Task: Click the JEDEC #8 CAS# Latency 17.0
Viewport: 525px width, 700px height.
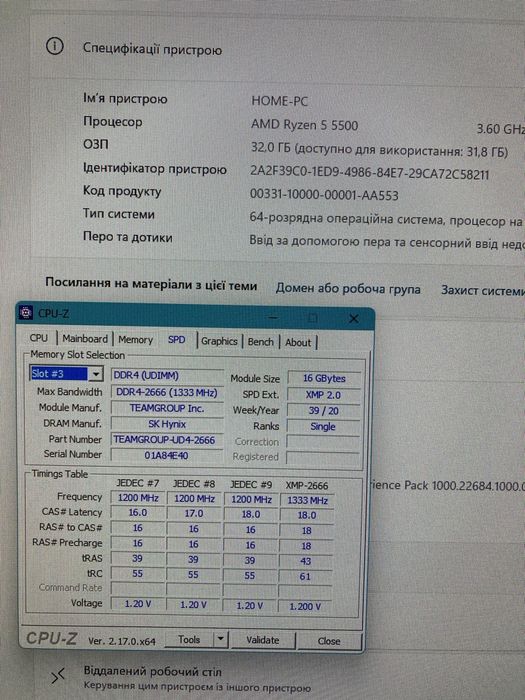Action: pos(194,513)
